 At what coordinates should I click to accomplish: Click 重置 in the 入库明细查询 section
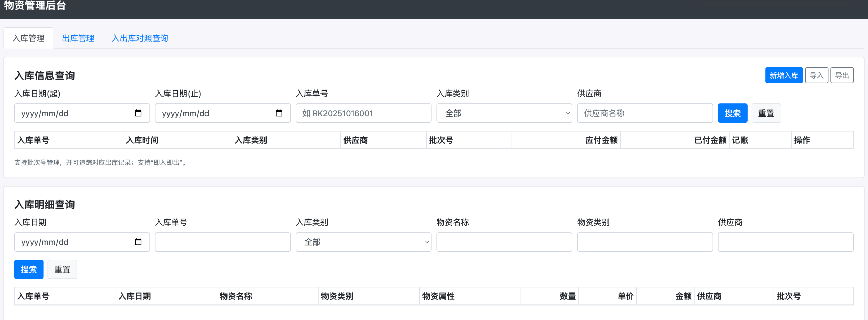point(62,269)
